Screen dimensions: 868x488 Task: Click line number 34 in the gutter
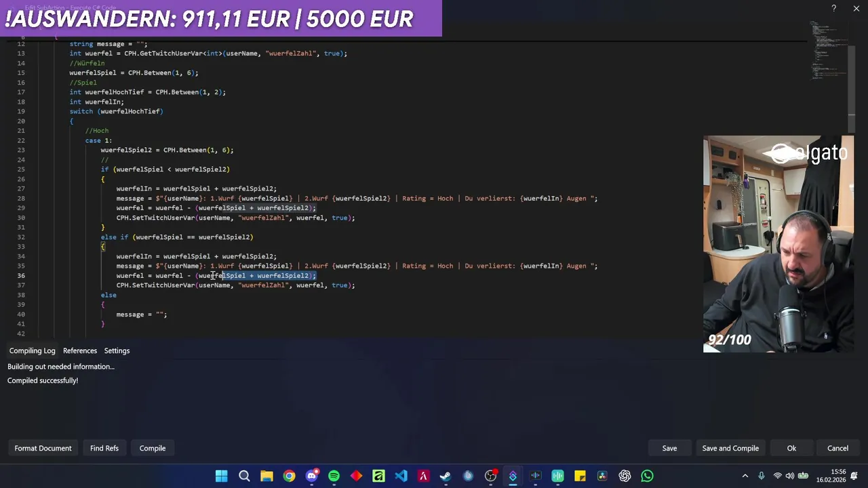click(x=21, y=256)
